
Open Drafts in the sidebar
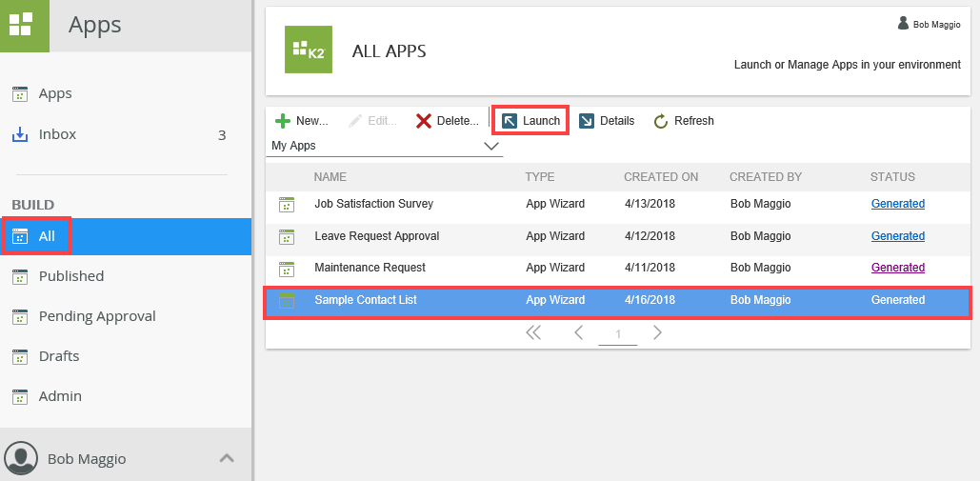[58, 356]
